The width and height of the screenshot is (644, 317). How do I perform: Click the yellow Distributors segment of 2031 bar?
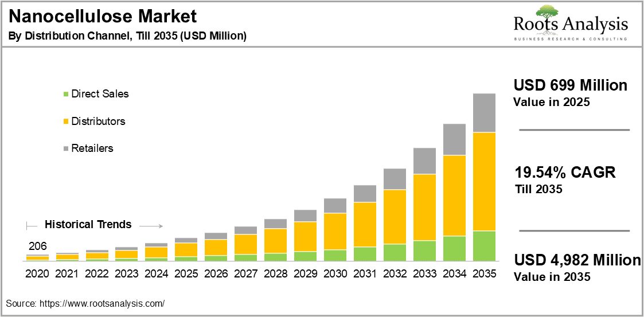click(365, 224)
